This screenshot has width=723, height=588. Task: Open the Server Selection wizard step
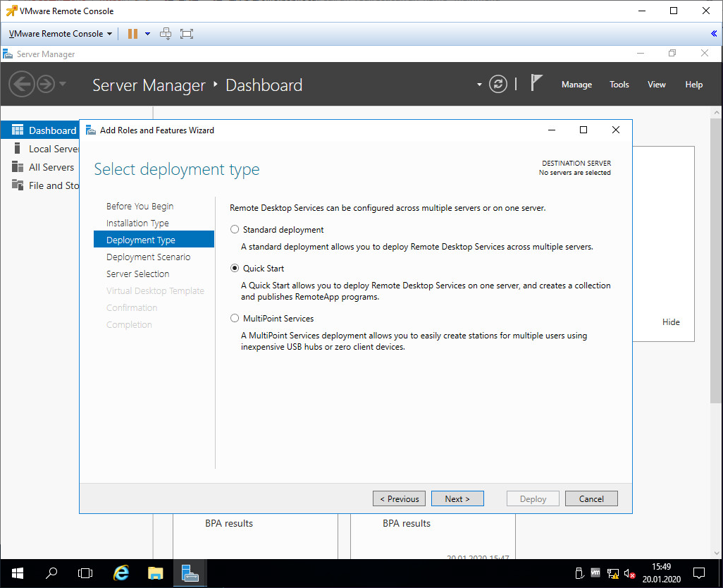click(x=137, y=274)
